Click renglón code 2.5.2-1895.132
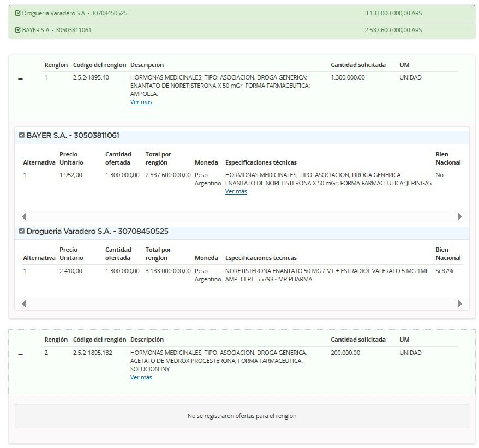 coord(93,353)
